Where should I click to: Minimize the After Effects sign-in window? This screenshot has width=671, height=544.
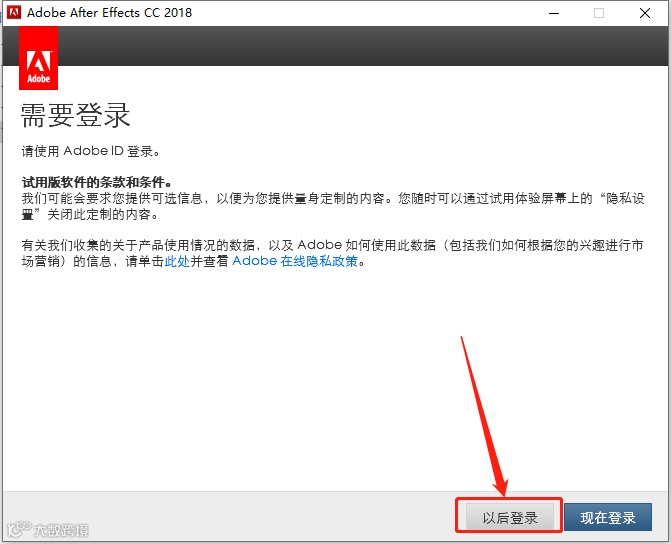[554, 13]
